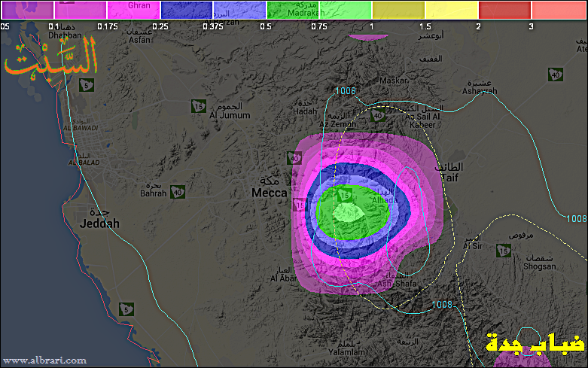Screen dimensions: 588x368
Task: Select the pink 0.175 legend swatch
Action: coord(134,10)
